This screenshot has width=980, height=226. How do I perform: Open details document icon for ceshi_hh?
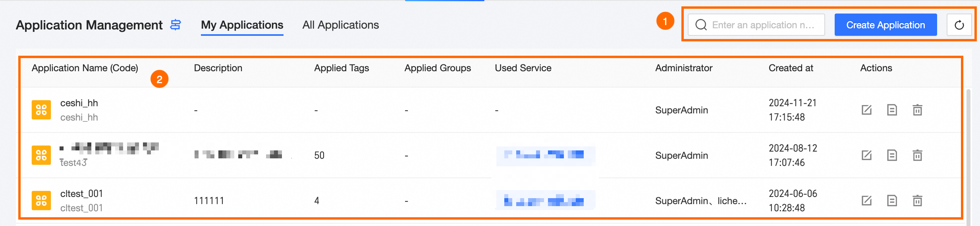tap(892, 110)
